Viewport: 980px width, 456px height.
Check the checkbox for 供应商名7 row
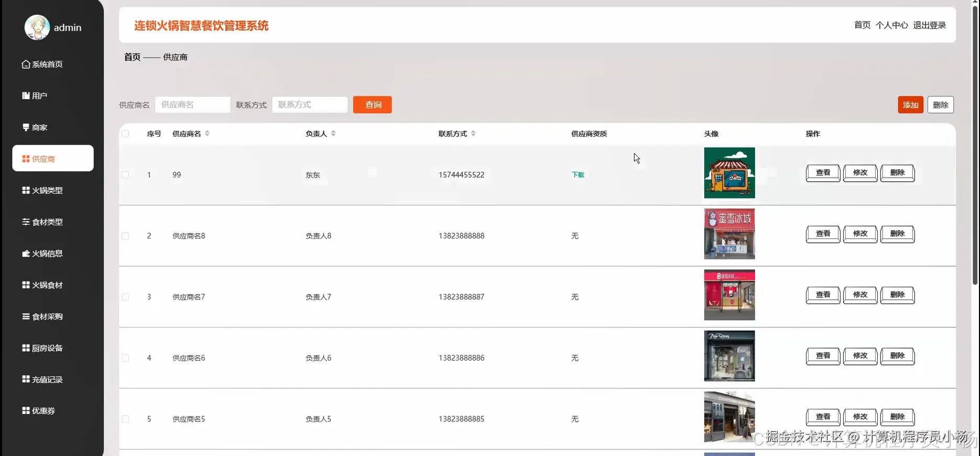coord(125,297)
